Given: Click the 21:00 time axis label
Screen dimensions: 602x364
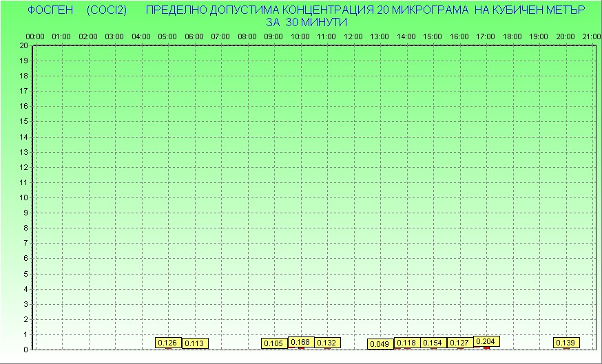Looking at the screenshot, I should [x=592, y=36].
